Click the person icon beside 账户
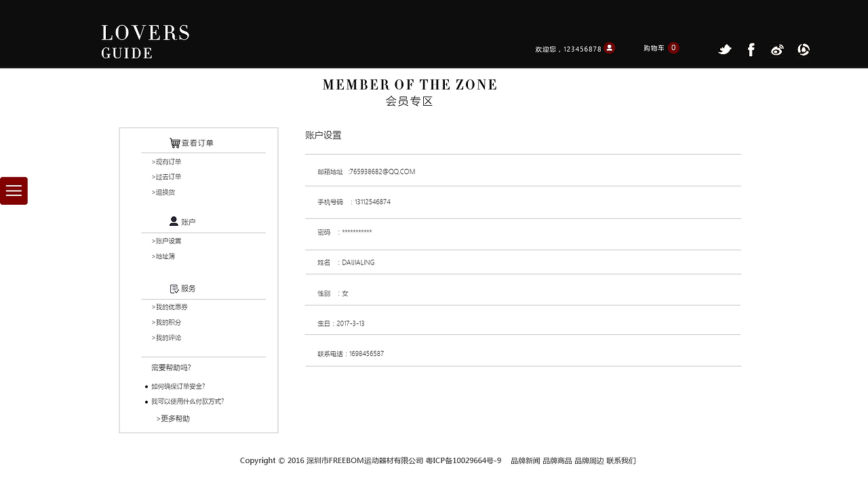This screenshot has height=478, width=868. (174, 222)
